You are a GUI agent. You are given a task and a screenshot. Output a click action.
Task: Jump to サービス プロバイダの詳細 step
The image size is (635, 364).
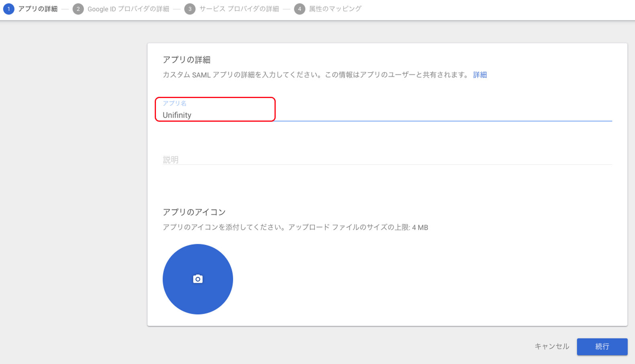(x=239, y=9)
